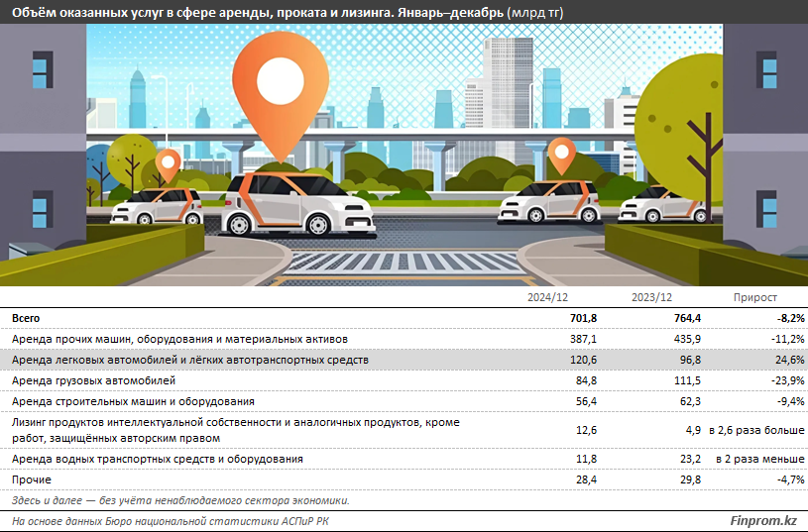
Task: Click the infographic title about аренды, проката и лизинга
Action: pyautogui.click(x=288, y=12)
